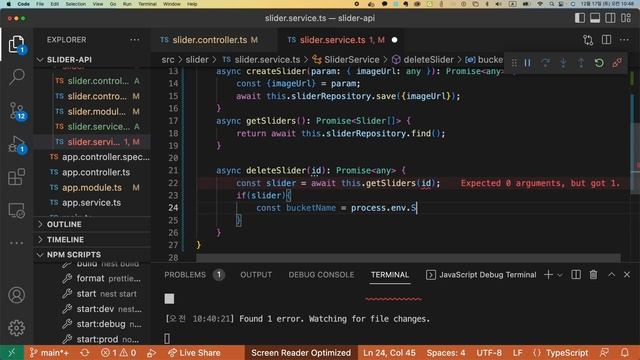Switch to the DEBUG CONSOLE tab
This screenshot has height=360, width=640.
tap(321, 275)
